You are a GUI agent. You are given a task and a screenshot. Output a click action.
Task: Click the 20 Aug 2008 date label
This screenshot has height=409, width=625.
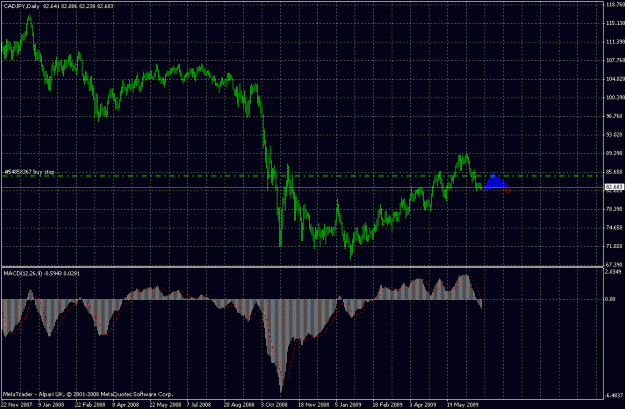(x=239, y=405)
